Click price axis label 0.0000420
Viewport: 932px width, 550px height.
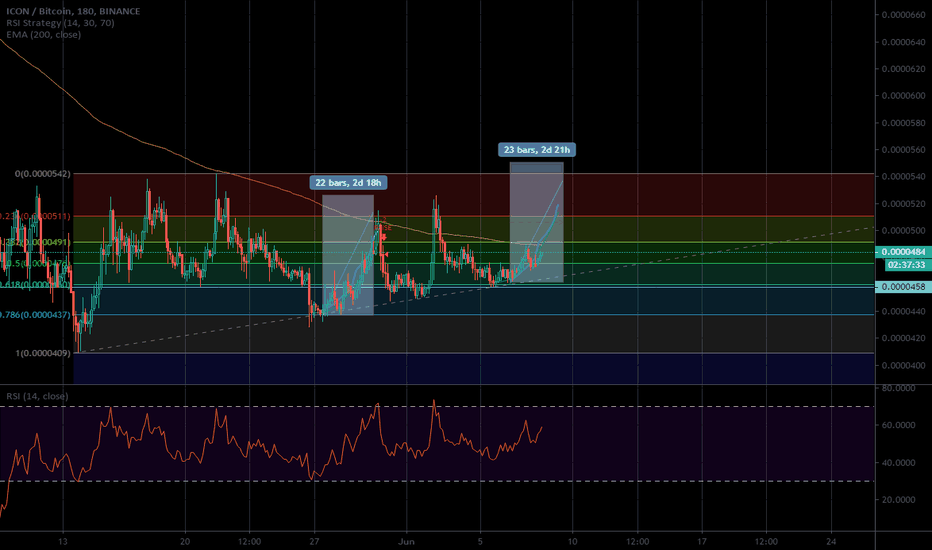[903, 338]
